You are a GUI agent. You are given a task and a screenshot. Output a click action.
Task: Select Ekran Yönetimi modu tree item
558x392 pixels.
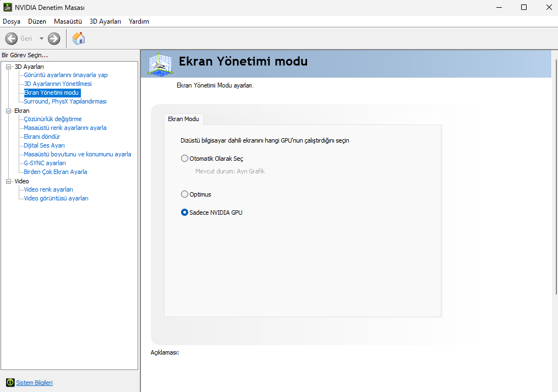coord(51,92)
